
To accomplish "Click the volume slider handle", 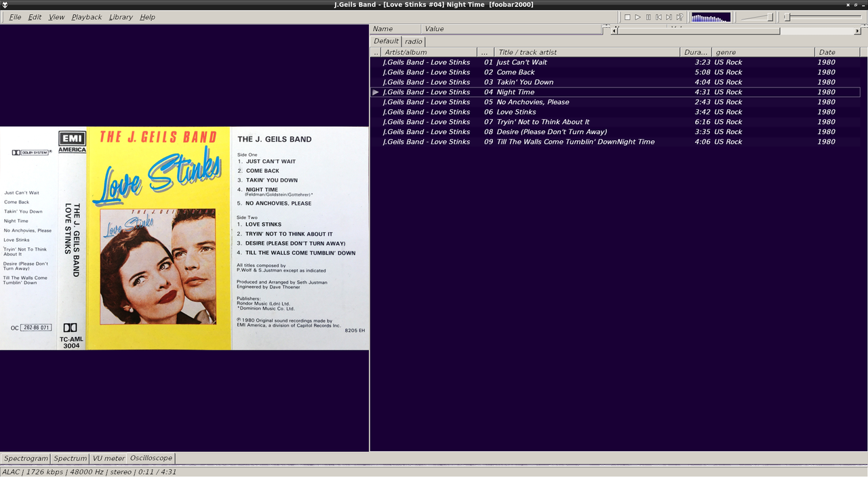I will [x=770, y=17].
